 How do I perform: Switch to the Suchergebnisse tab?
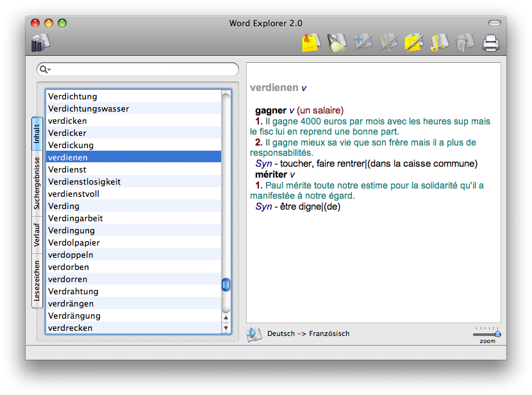[37, 184]
